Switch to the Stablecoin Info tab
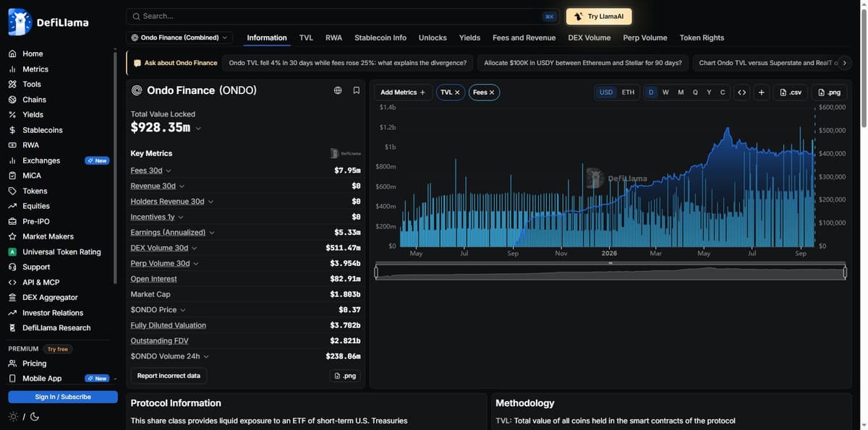This screenshot has height=430, width=868. coord(380,38)
